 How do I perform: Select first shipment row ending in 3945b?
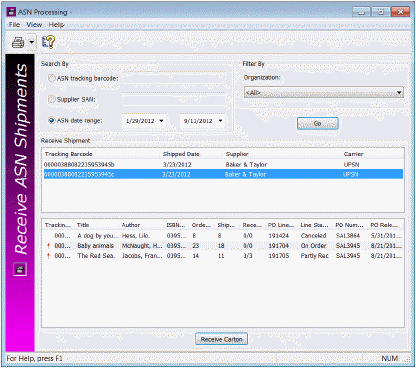pyautogui.click(x=223, y=164)
